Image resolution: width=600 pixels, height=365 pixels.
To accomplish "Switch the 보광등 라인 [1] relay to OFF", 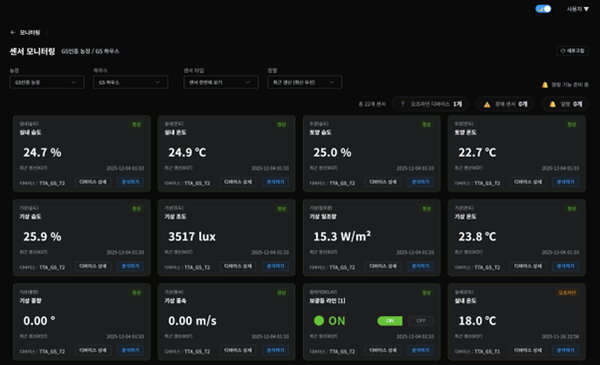I will click(x=421, y=321).
